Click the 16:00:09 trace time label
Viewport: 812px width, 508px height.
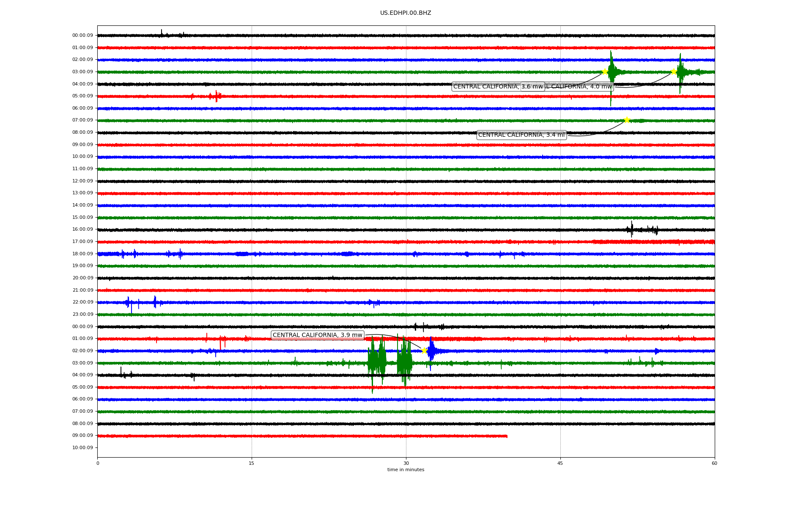82,229
